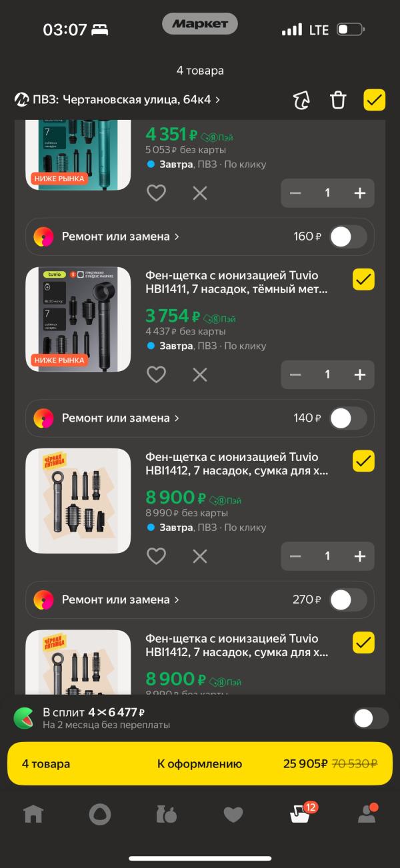Open cart icon with 12 badge

pos(300,813)
